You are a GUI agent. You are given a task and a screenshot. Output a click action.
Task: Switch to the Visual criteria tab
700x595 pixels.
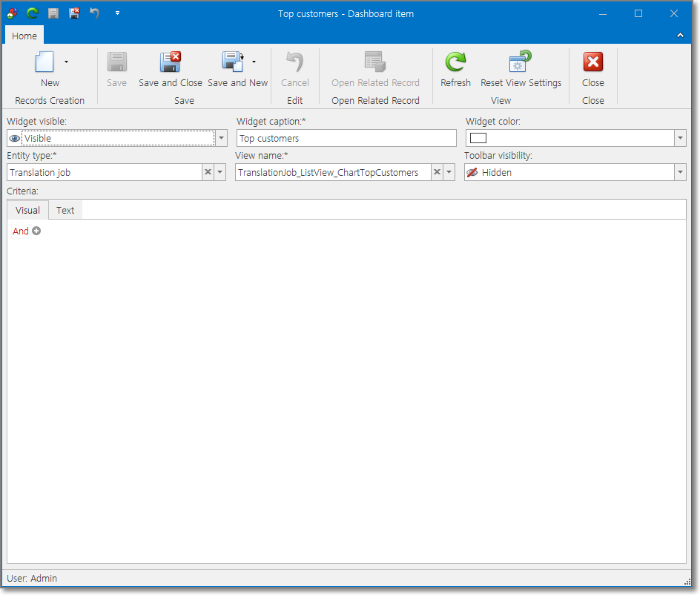27,211
